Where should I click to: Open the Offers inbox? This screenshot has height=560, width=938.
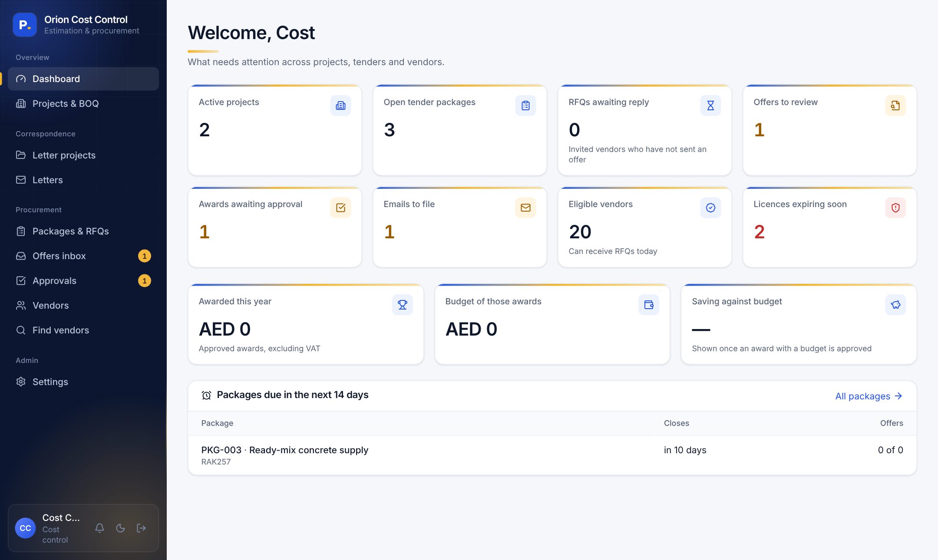[83, 256]
